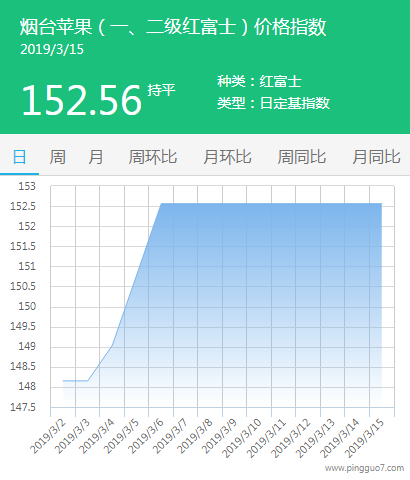Click the 烟台苹果 价格指数 title
The image size is (410, 480).
click(173, 27)
